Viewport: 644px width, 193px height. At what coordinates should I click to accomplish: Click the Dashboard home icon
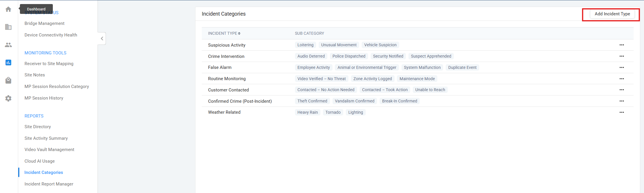click(x=8, y=9)
